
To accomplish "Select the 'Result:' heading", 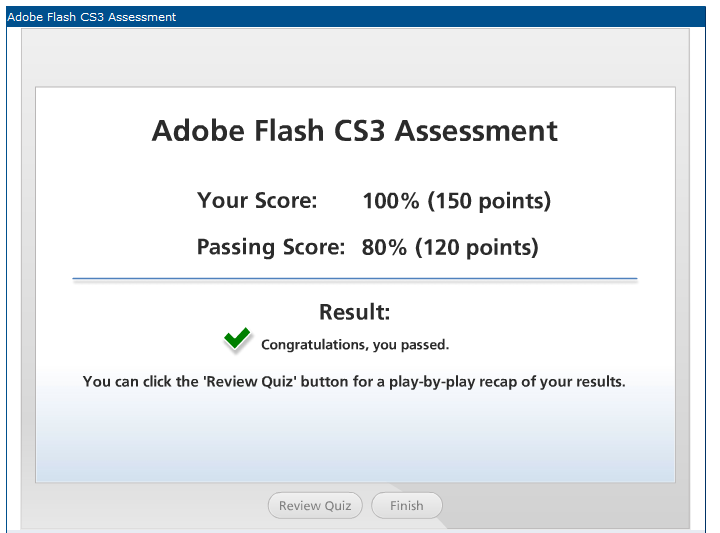I will tap(354, 312).
